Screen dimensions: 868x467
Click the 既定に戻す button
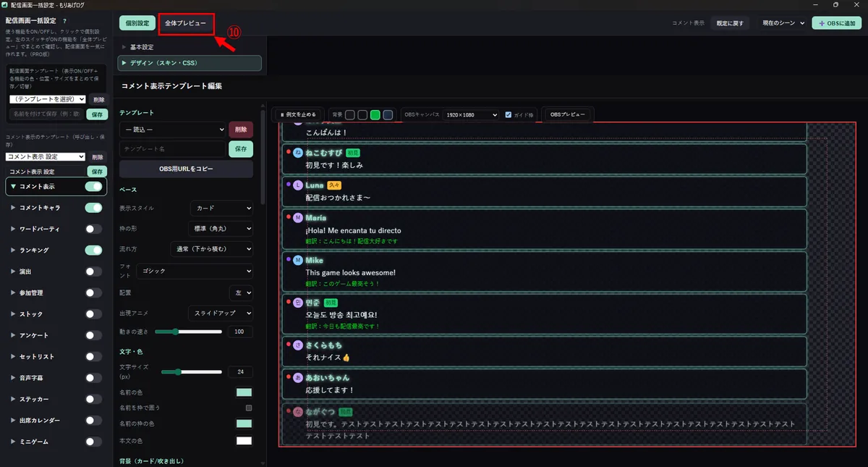click(x=730, y=23)
